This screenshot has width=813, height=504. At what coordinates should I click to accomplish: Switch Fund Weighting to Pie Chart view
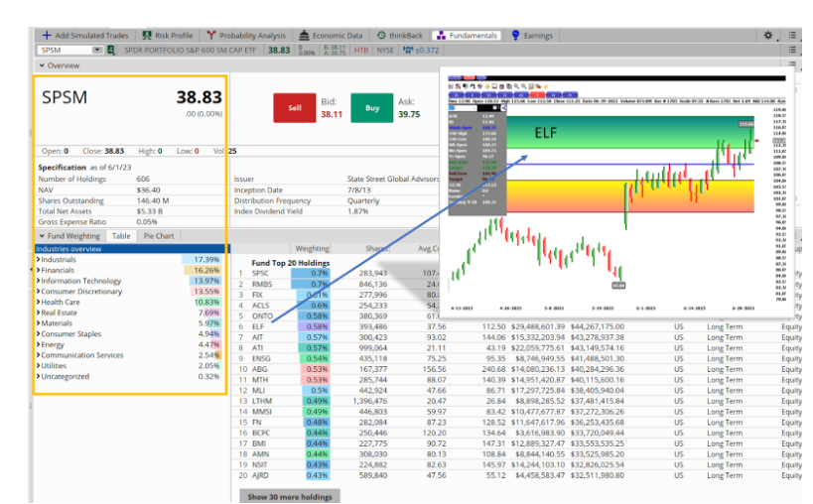[159, 236]
